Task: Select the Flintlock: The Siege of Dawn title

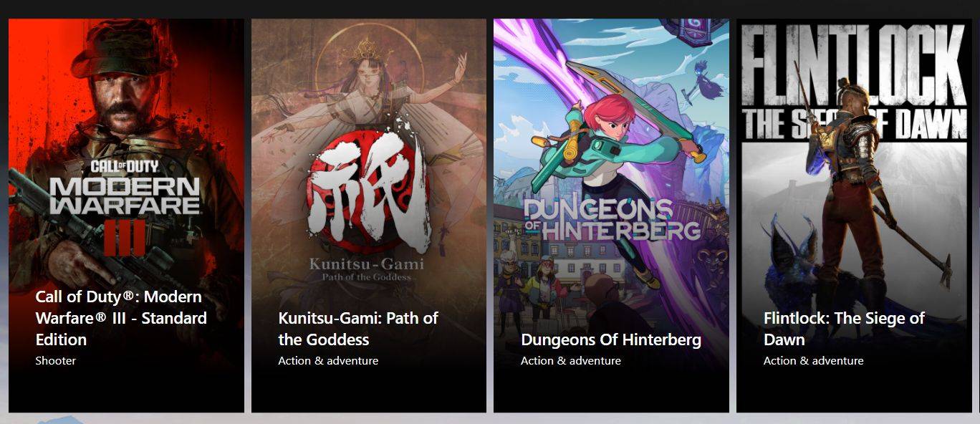Action: [x=844, y=329]
